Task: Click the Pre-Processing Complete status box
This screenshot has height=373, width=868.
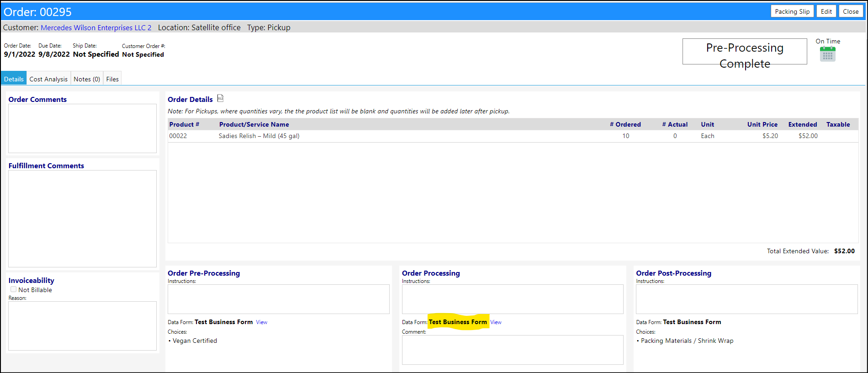Action: coord(745,52)
